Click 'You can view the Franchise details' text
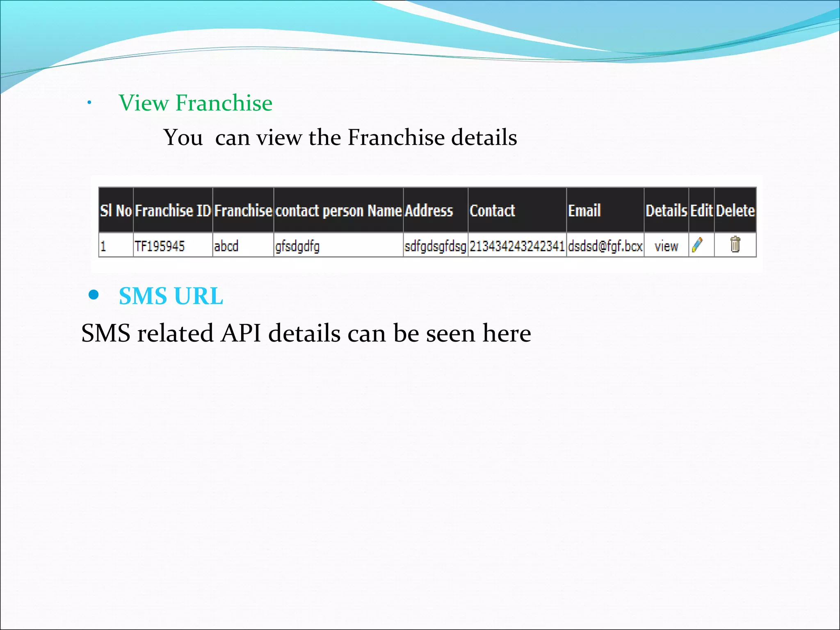840x630 pixels. [x=340, y=137]
